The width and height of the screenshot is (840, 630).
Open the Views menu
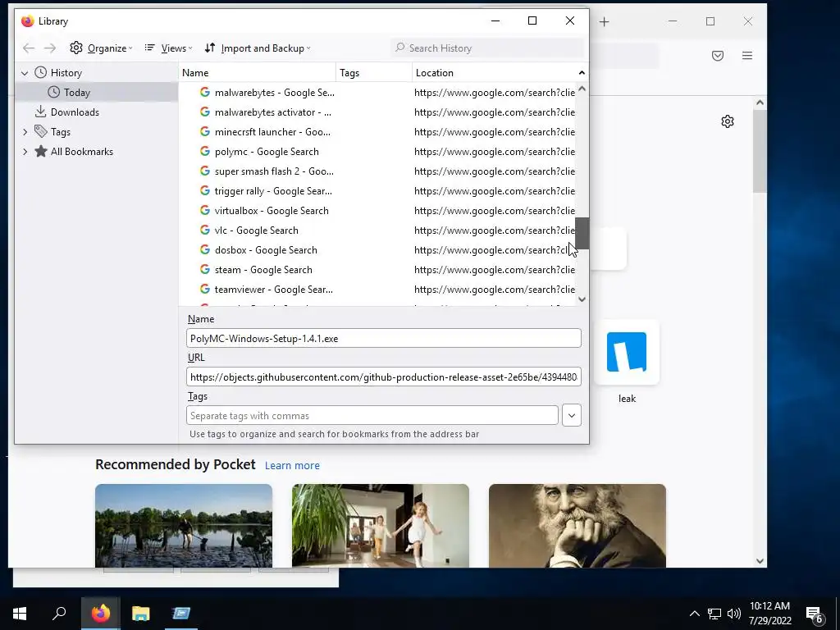[168, 48]
